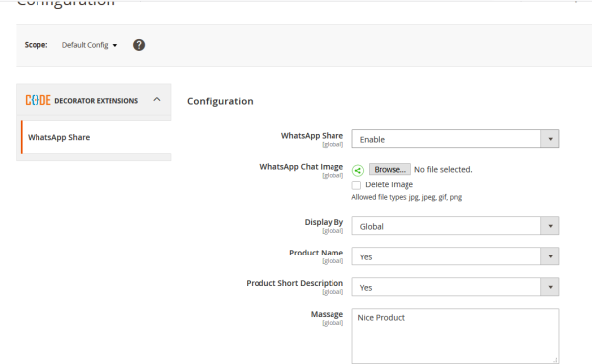This screenshot has width=592, height=364.
Task: Click the 'No file selected.' text
Action: pyautogui.click(x=443, y=169)
